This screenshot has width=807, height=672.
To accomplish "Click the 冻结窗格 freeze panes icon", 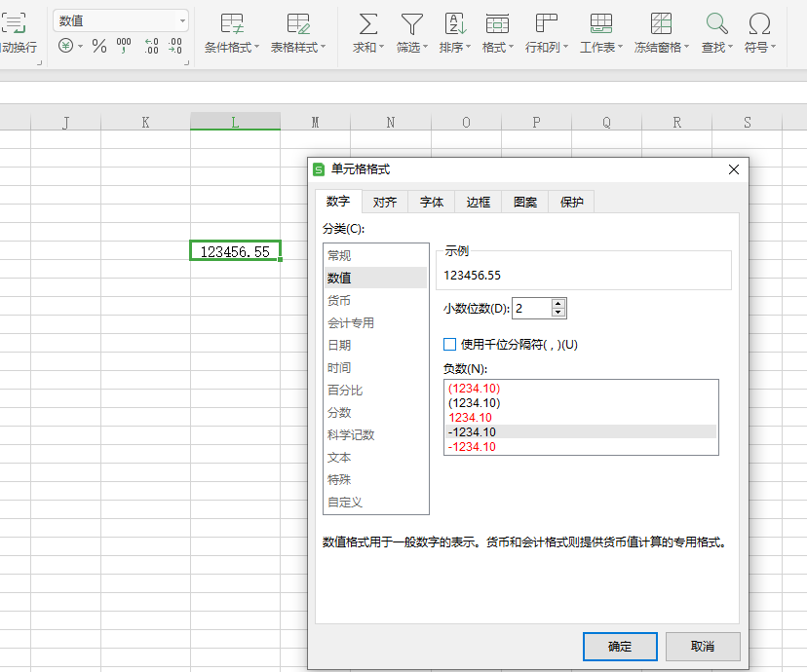I will click(x=661, y=24).
